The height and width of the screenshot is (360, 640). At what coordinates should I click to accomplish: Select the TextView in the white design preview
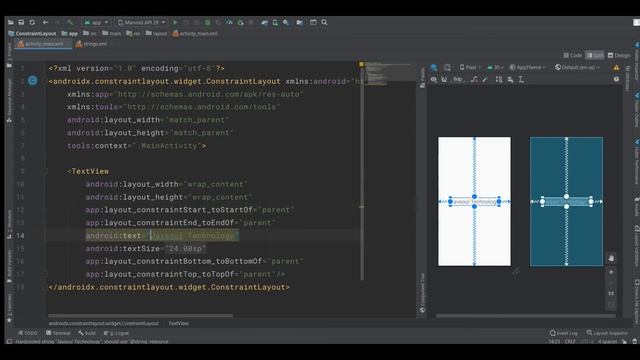[474, 202]
